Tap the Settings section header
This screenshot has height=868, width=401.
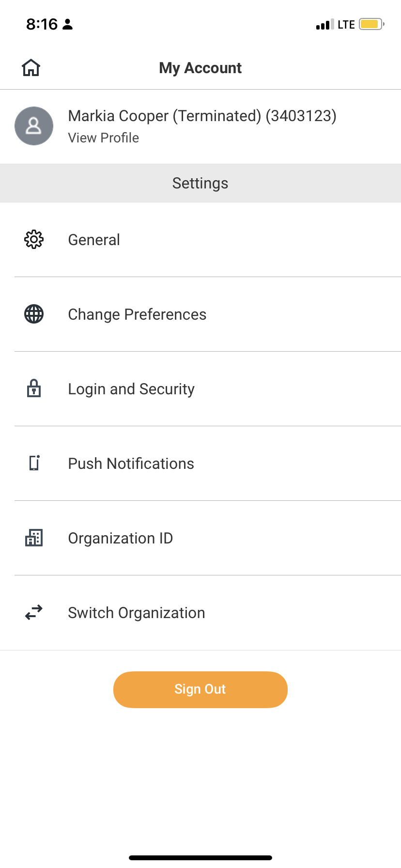(200, 183)
